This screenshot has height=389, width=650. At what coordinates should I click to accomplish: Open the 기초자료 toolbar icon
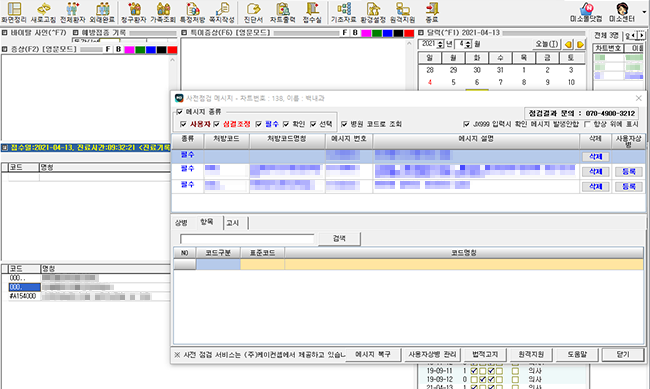[x=344, y=12]
